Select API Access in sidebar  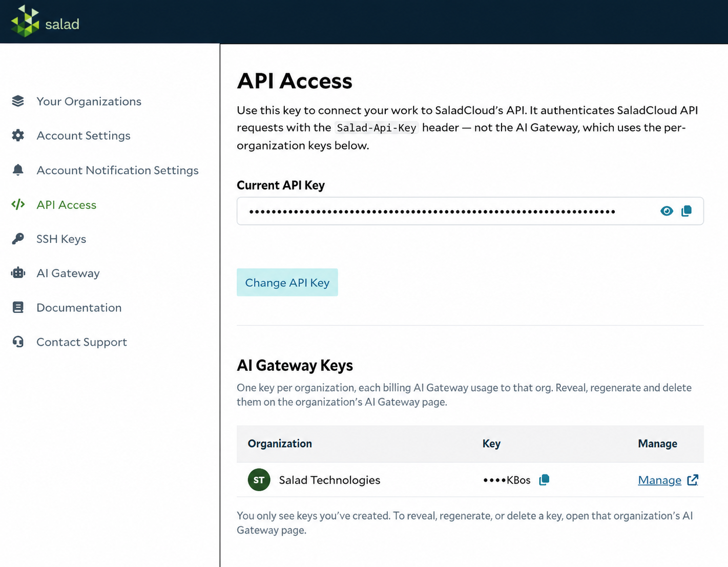[x=66, y=205]
